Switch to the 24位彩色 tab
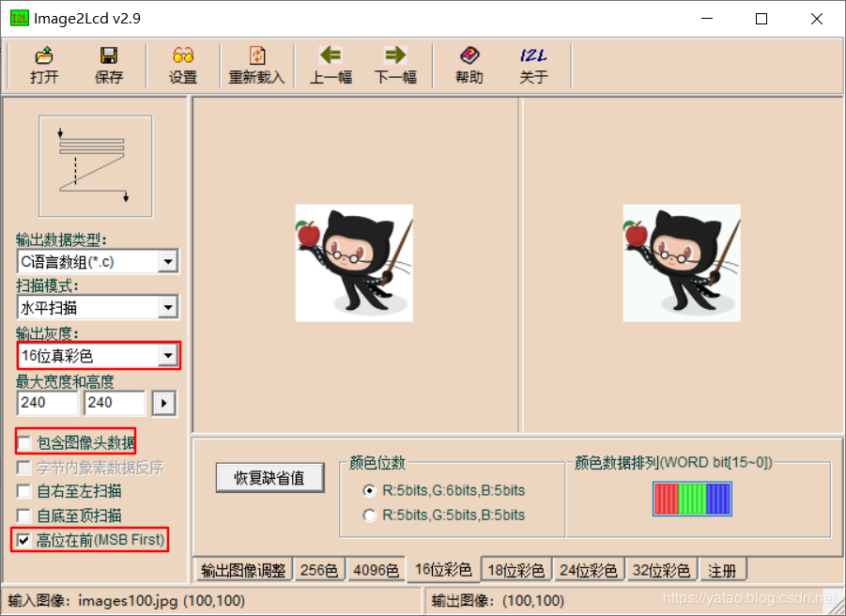The image size is (846, 616). (x=589, y=570)
